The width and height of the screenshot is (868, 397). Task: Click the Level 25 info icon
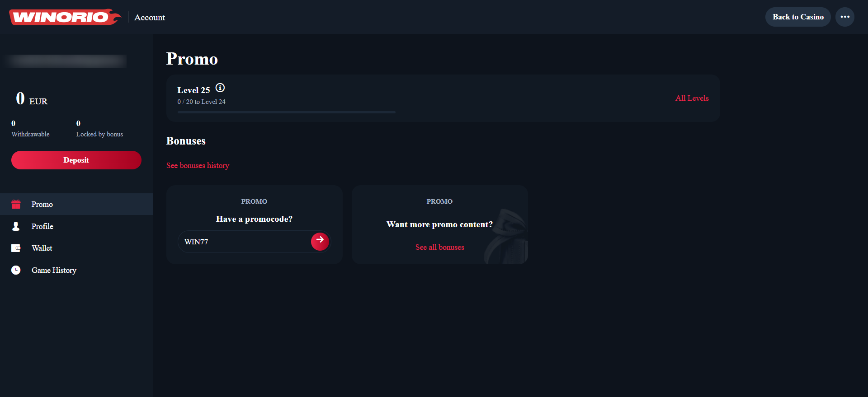[x=220, y=88]
